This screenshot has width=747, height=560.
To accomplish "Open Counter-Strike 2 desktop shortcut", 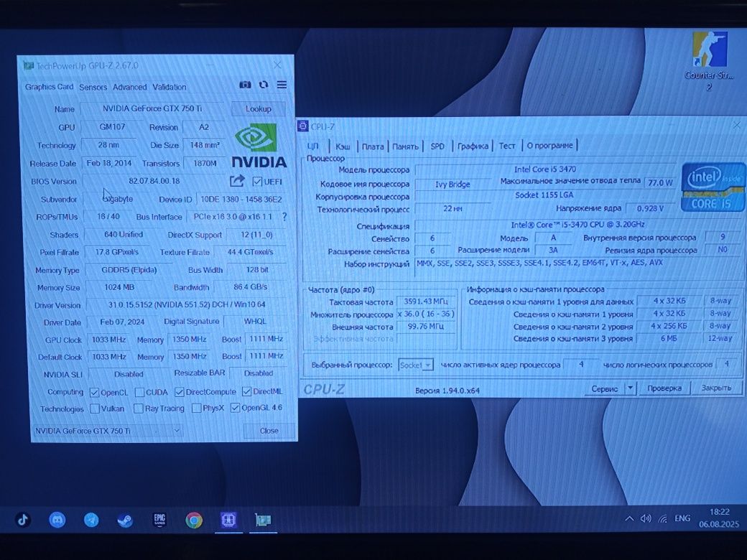I will click(709, 60).
